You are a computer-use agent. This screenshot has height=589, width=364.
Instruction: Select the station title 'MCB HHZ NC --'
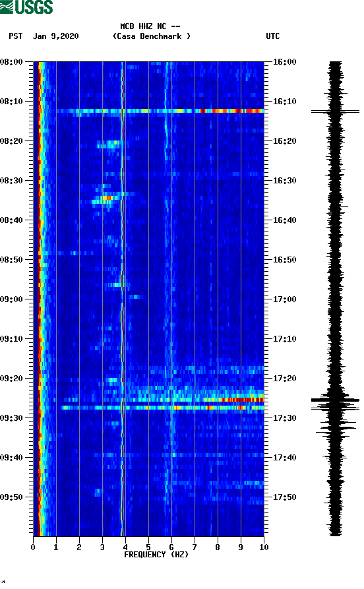[x=150, y=26]
